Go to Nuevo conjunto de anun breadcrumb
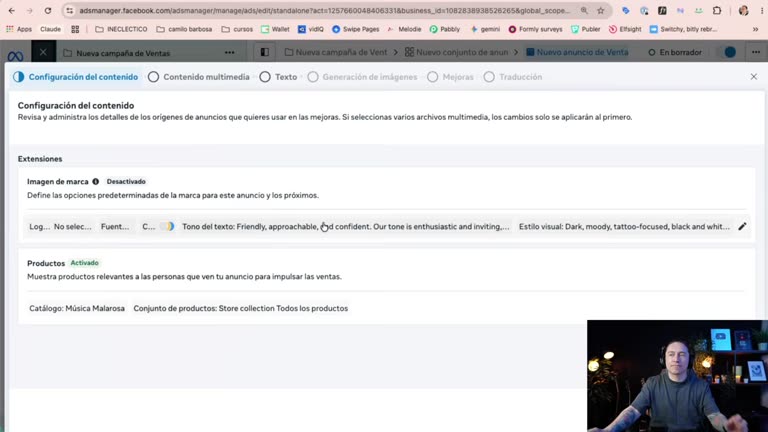768x432 pixels. point(456,52)
